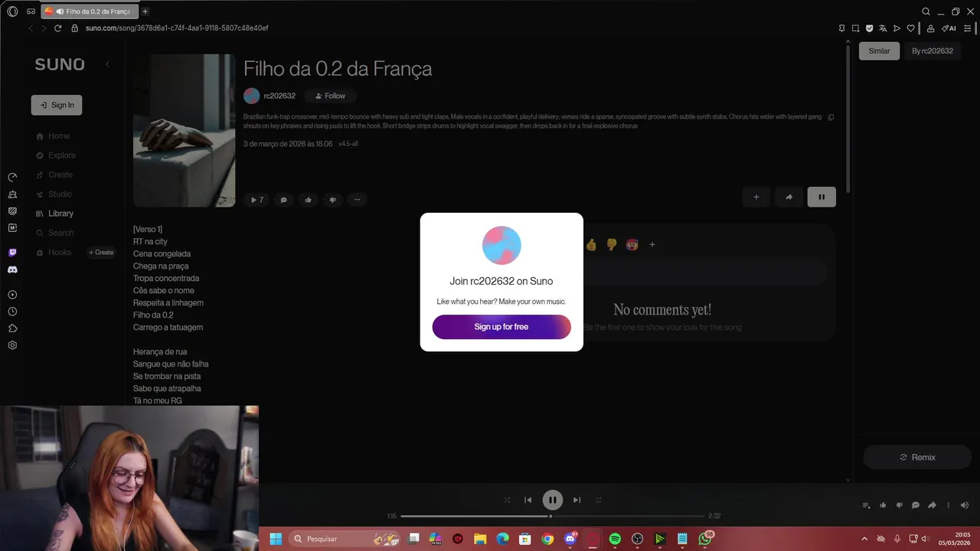Open more options ellipsis under cover
Image resolution: width=980 pixels, height=551 pixels.
pos(357,200)
